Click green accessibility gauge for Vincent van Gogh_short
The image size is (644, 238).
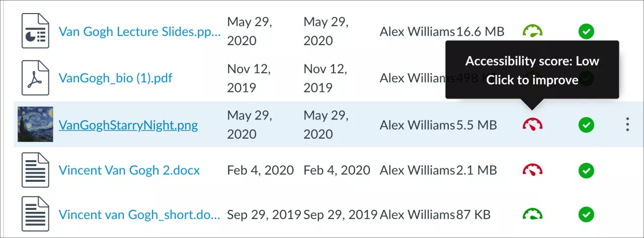(x=532, y=214)
